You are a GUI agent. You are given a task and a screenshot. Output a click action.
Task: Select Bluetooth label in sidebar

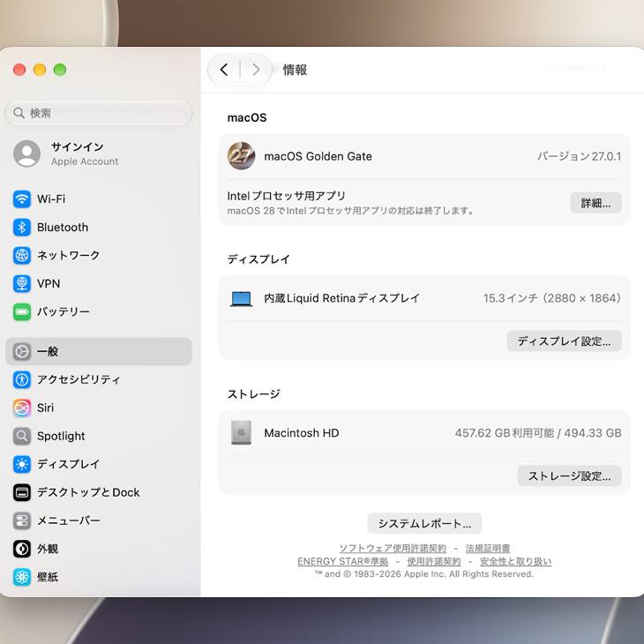point(63,227)
